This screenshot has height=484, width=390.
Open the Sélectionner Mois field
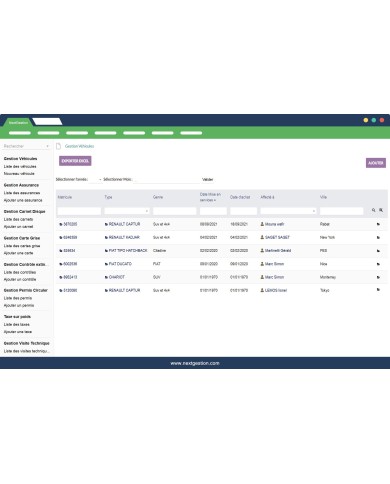pyautogui.click(x=167, y=179)
